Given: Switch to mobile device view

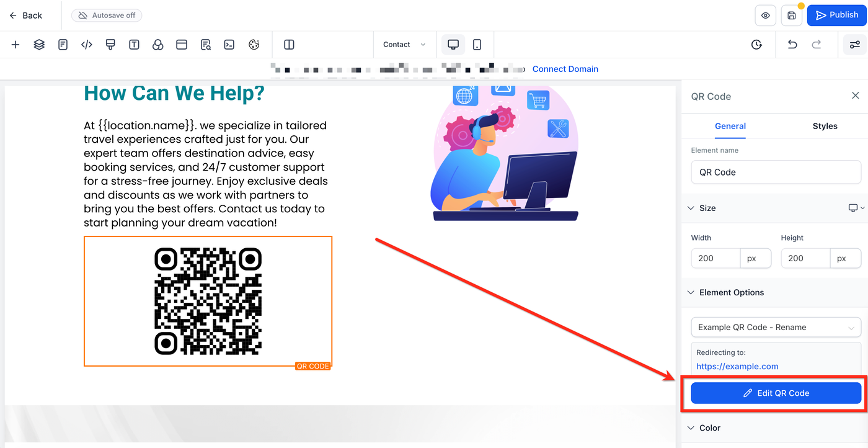Looking at the screenshot, I should [x=477, y=45].
